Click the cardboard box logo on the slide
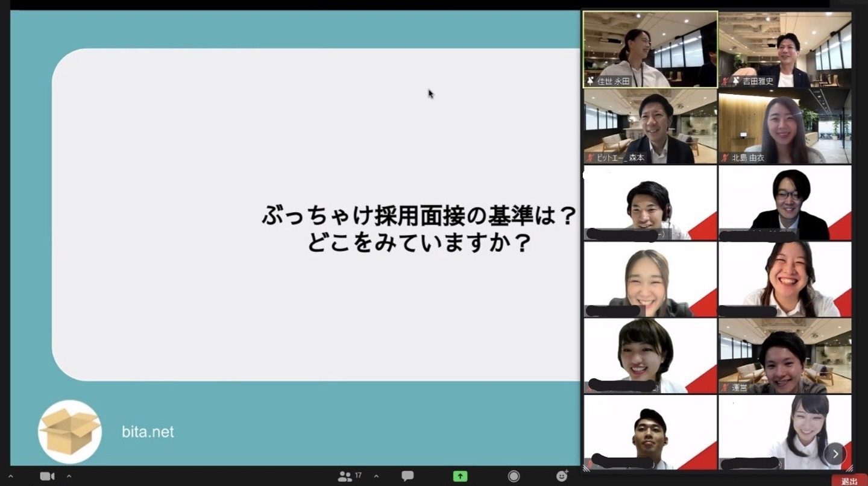 (x=69, y=432)
